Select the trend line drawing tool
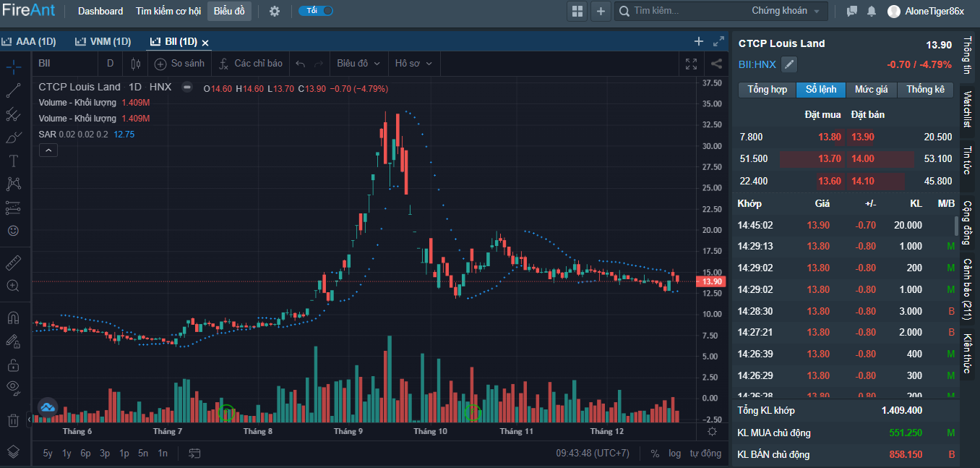Image resolution: width=980 pixels, height=468 pixels. pyautogui.click(x=13, y=90)
